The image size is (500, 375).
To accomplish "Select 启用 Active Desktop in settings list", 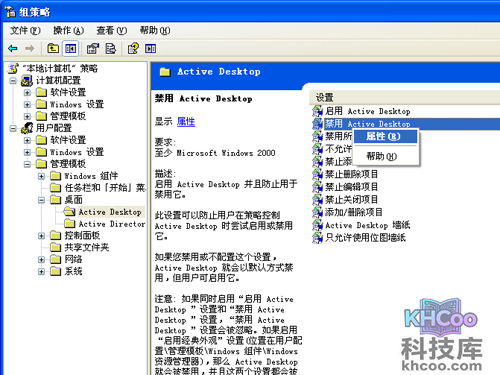I will [367, 111].
